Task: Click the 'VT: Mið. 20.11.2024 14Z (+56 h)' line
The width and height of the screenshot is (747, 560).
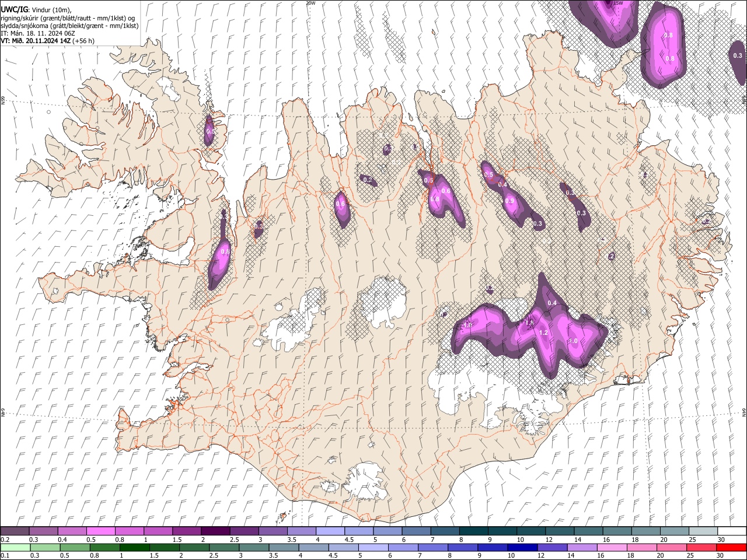Action: (47, 41)
